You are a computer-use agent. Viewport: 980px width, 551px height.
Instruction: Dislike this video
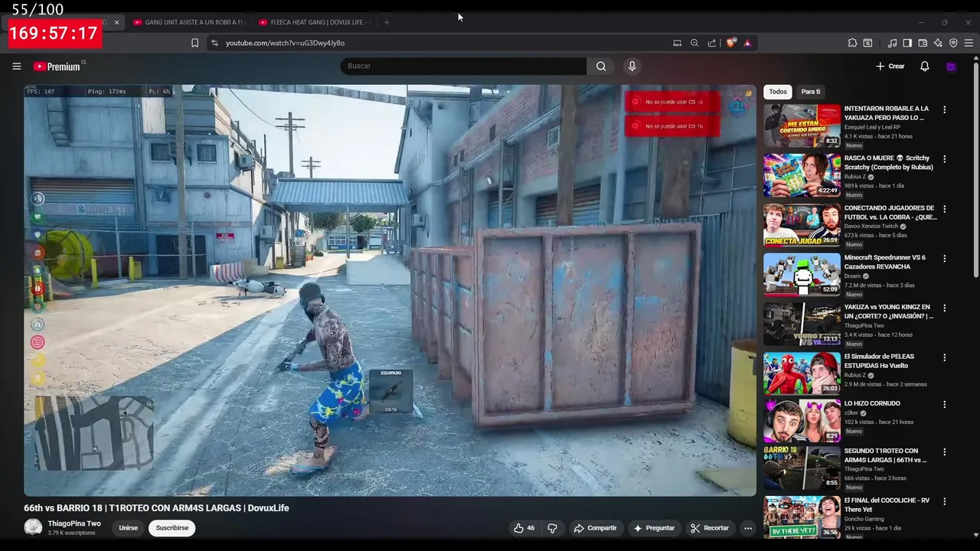[x=552, y=528]
